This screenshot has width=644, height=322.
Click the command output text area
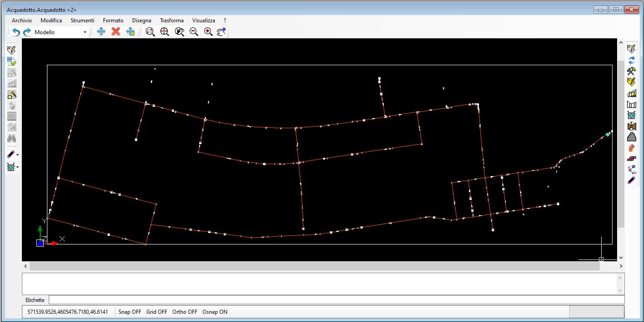pos(319,284)
